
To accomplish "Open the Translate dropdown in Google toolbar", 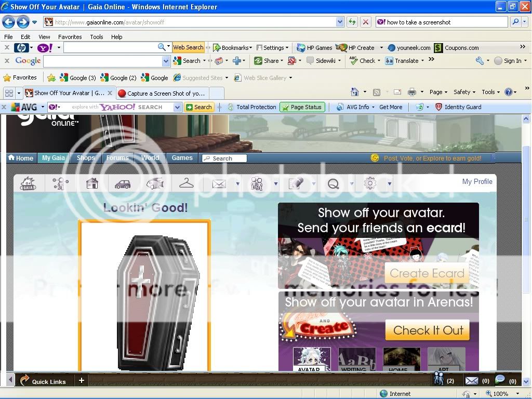I will (x=405, y=61).
